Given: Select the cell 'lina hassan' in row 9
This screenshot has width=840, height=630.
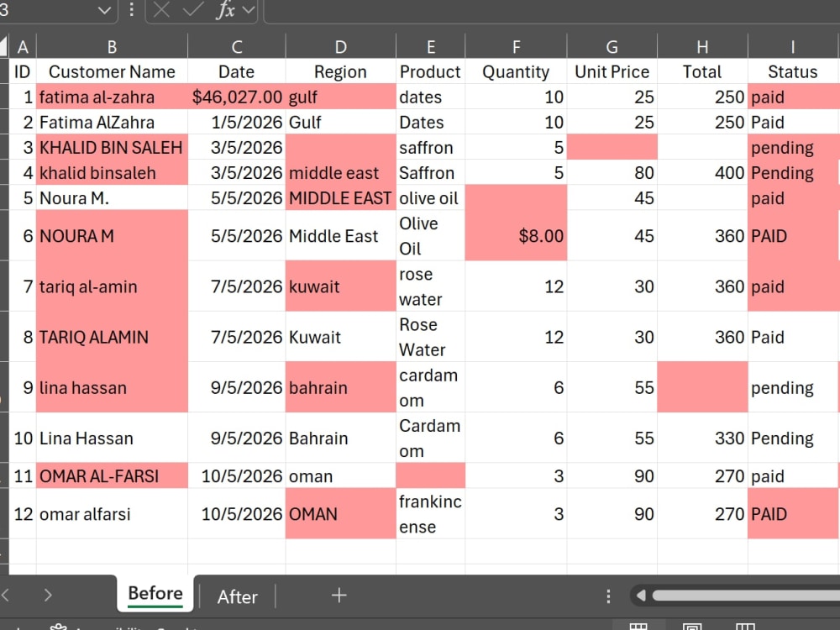Looking at the screenshot, I should tap(112, 386).
